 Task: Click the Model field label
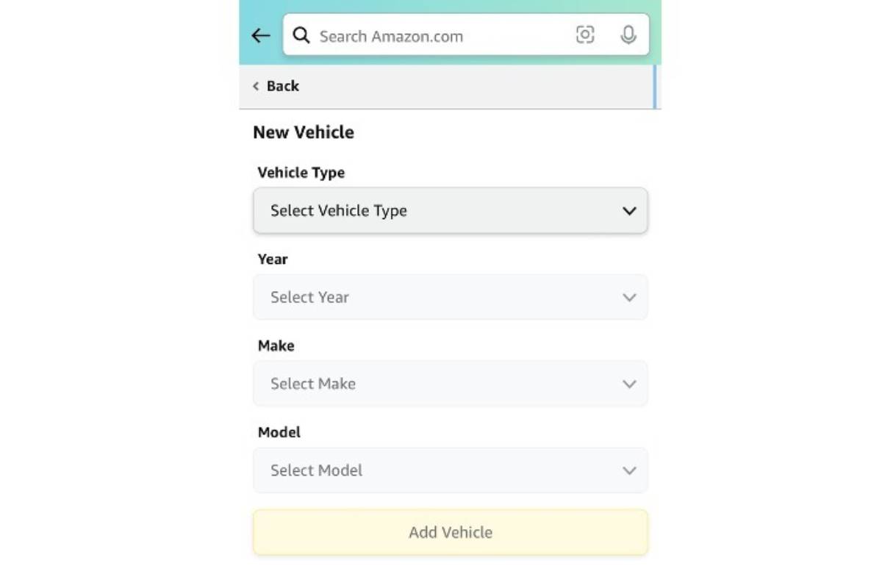pos(279,432)
